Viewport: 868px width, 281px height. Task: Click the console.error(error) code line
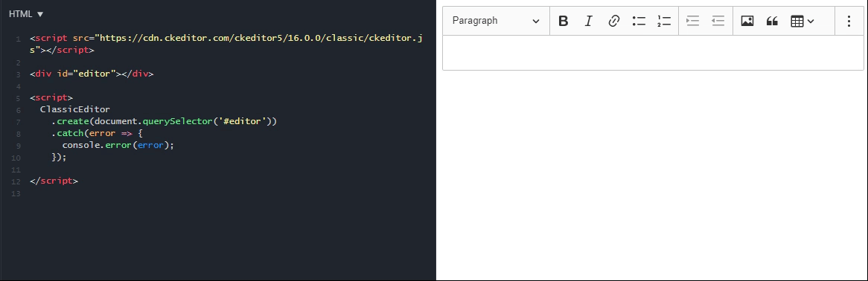pos(118,145)
